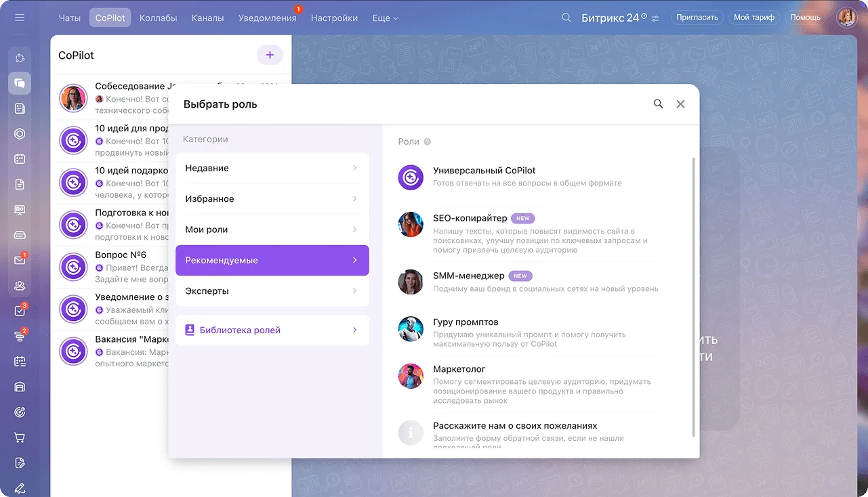Open the Еще dropdown menu

pos(385,18)
